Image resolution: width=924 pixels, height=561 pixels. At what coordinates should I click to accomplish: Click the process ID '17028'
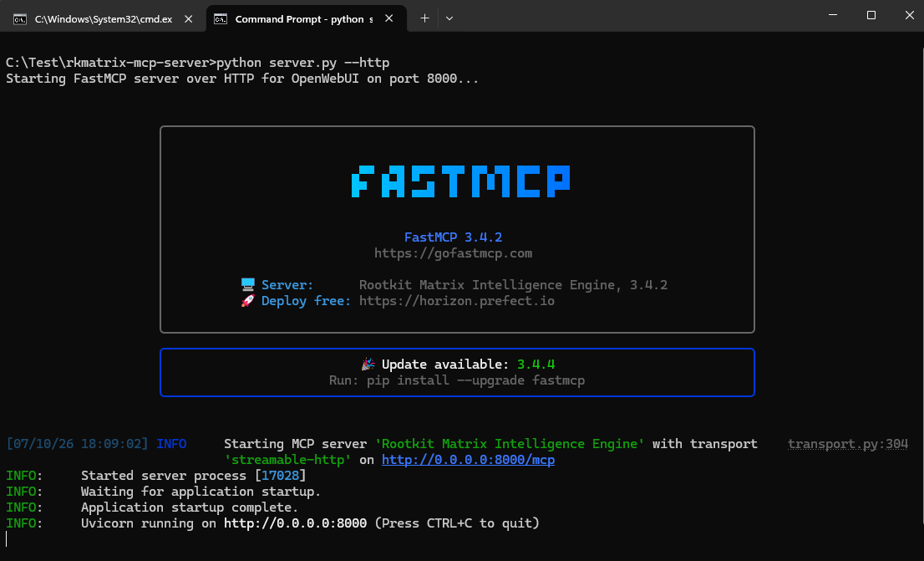coord(281,476)
